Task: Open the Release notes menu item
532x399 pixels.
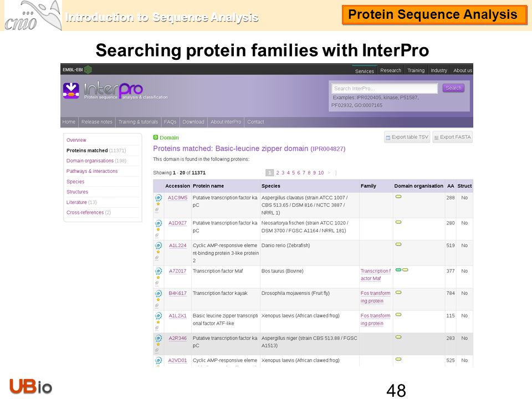Action: 96,122
